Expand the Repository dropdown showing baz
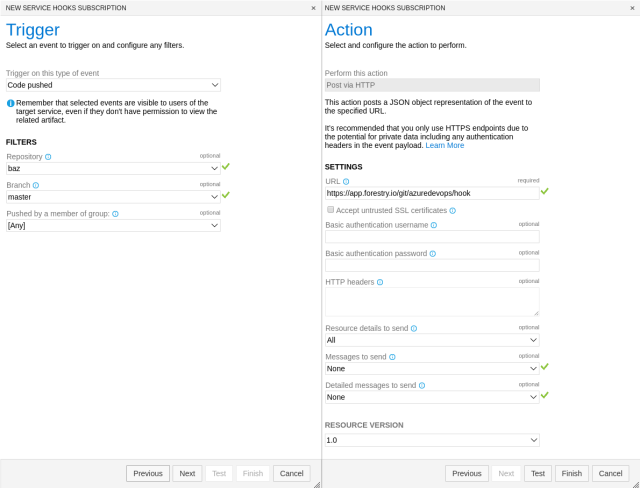 [113, 168]
